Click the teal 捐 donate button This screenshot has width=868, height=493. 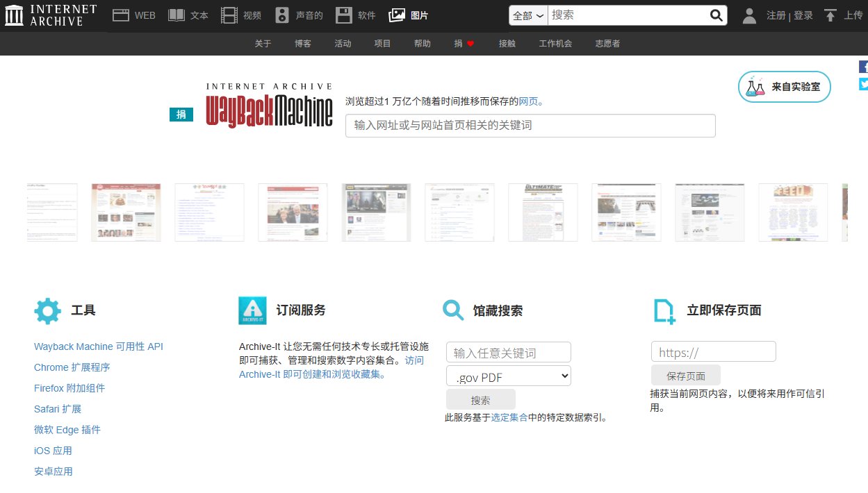181,115
